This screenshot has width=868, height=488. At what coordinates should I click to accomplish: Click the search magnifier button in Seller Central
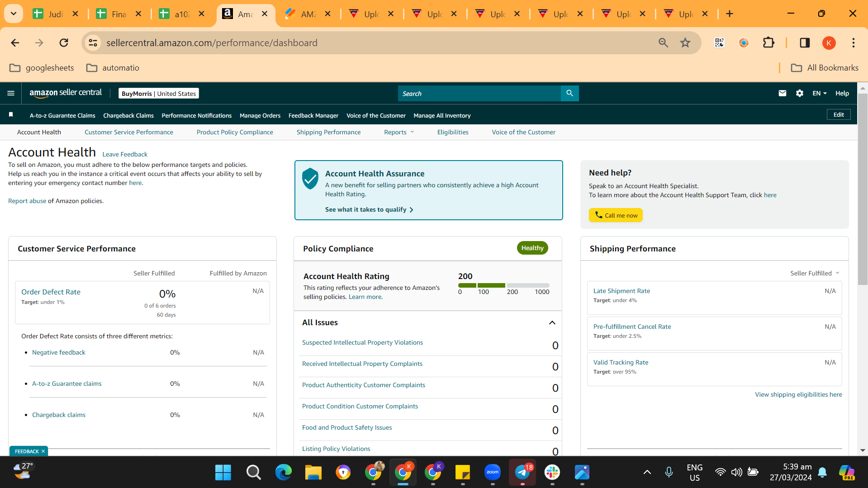tap(569, 93)
